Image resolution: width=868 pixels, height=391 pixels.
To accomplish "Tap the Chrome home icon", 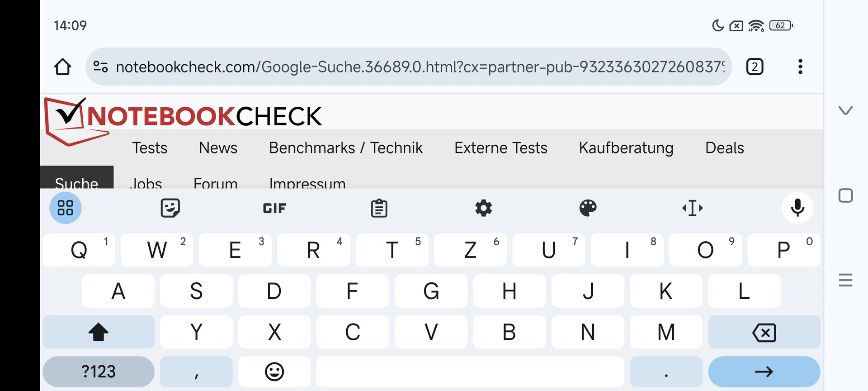I will pos(62,67).
